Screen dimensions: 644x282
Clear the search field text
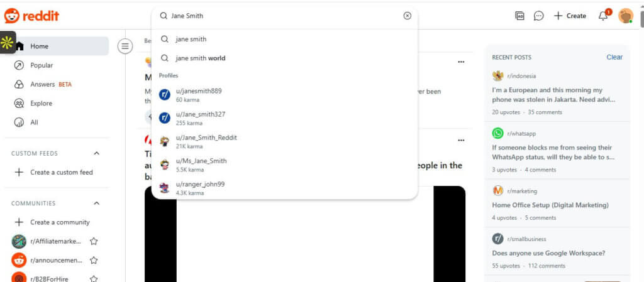click(407, 16)
